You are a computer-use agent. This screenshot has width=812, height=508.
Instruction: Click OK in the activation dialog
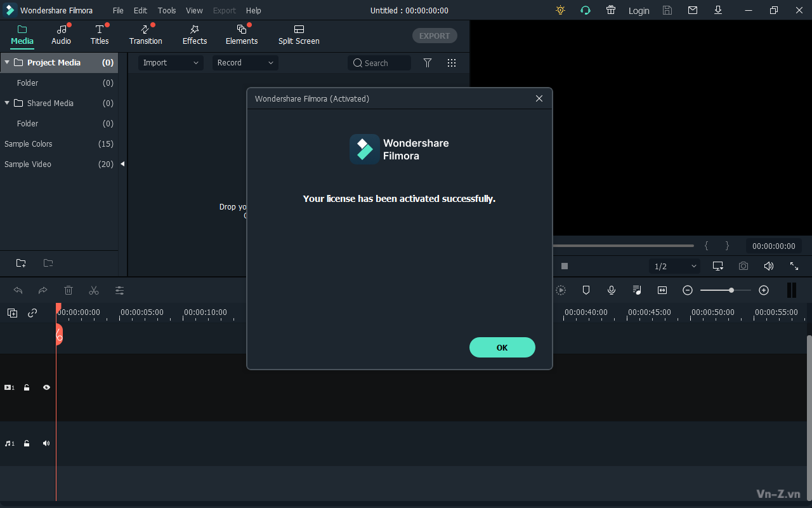coord(502,347)
